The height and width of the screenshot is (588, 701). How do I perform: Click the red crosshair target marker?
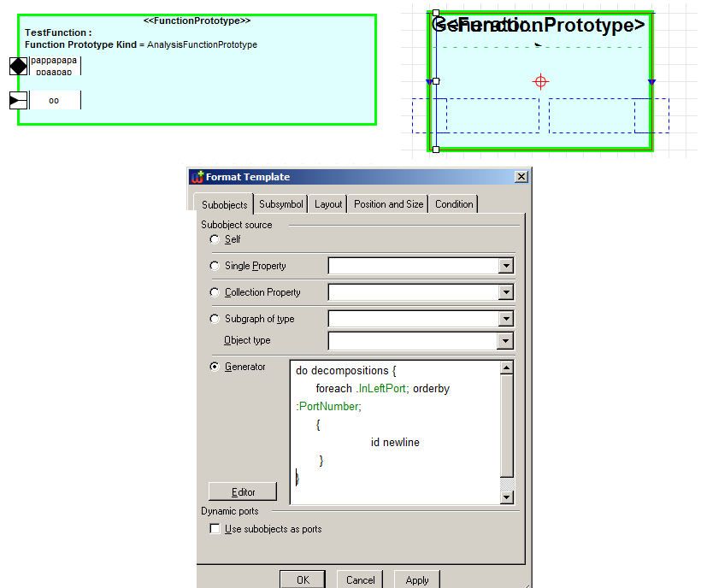click(x=539, y=81)
